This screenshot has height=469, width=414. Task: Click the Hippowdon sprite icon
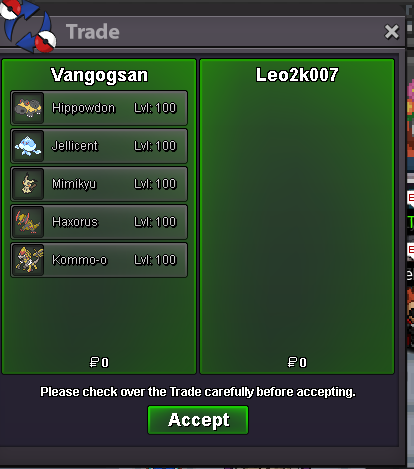[x=28, y=108]
